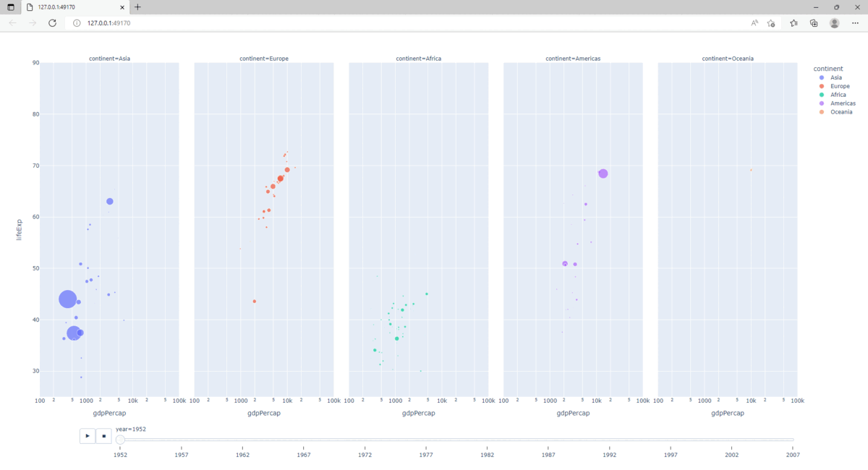Open the browser Settings and more menu
868x470 pixels.
point(855,23)
